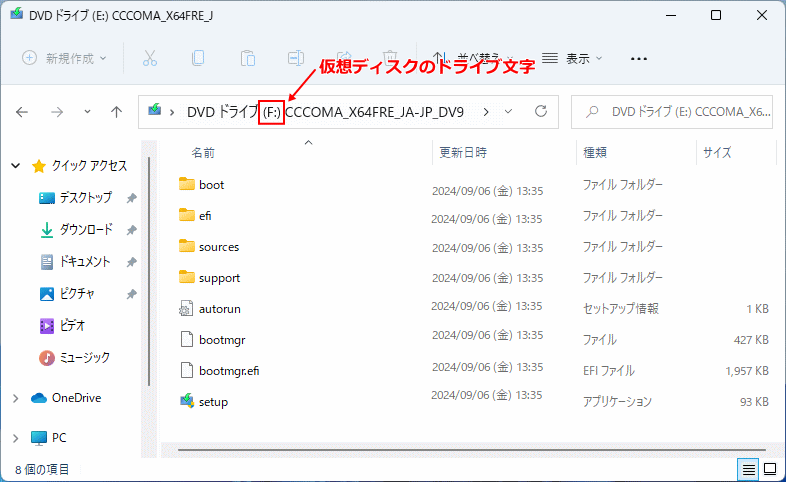Open the more options ellipsis menu
786x482 pixels.
[639, 58]
